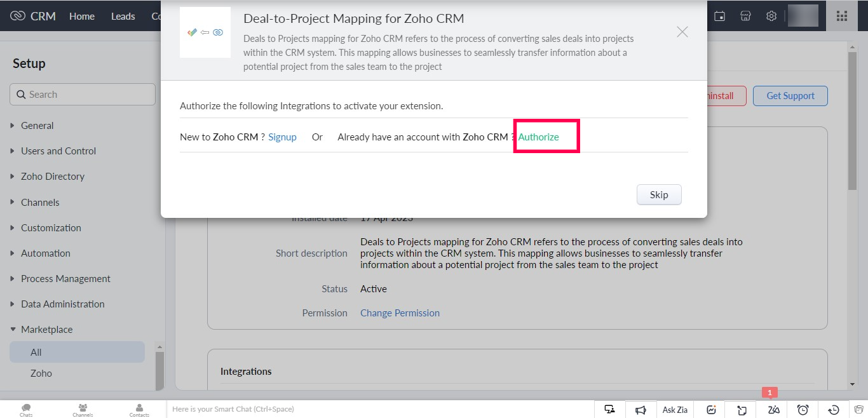Click the sidebar scroll up arrow
868x418 pixels.
159,347
